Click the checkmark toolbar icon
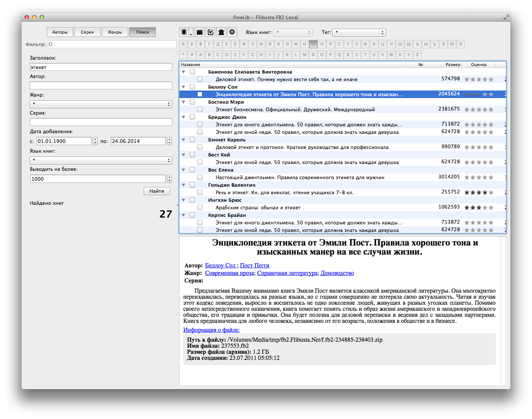This screenshot has width=532, height=419. tap(211, 32)
